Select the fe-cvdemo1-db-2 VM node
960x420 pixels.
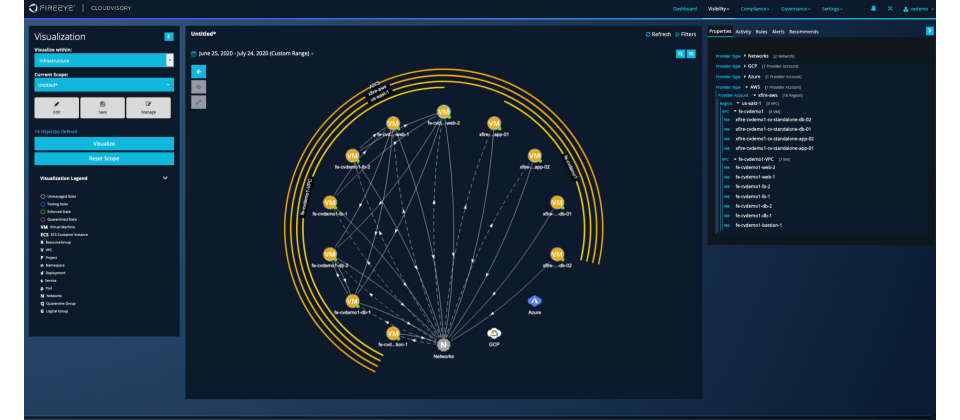[330, 254]
